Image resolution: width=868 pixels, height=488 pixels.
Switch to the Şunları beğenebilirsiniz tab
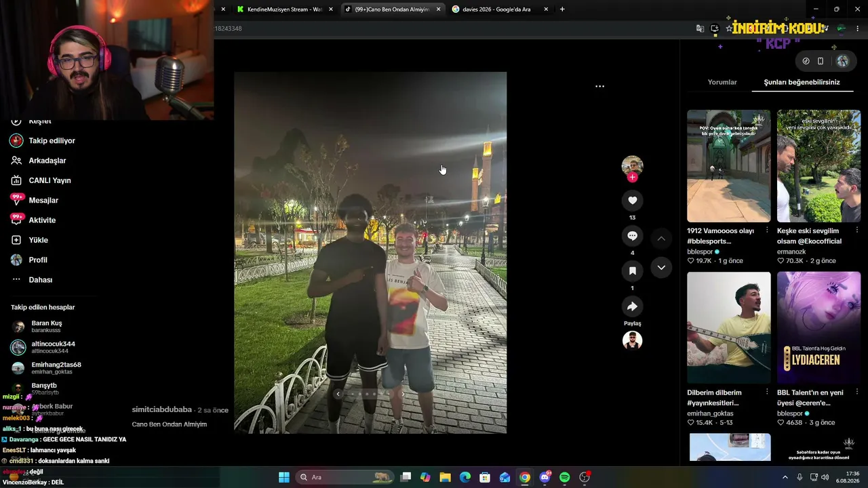click(802, 82)
